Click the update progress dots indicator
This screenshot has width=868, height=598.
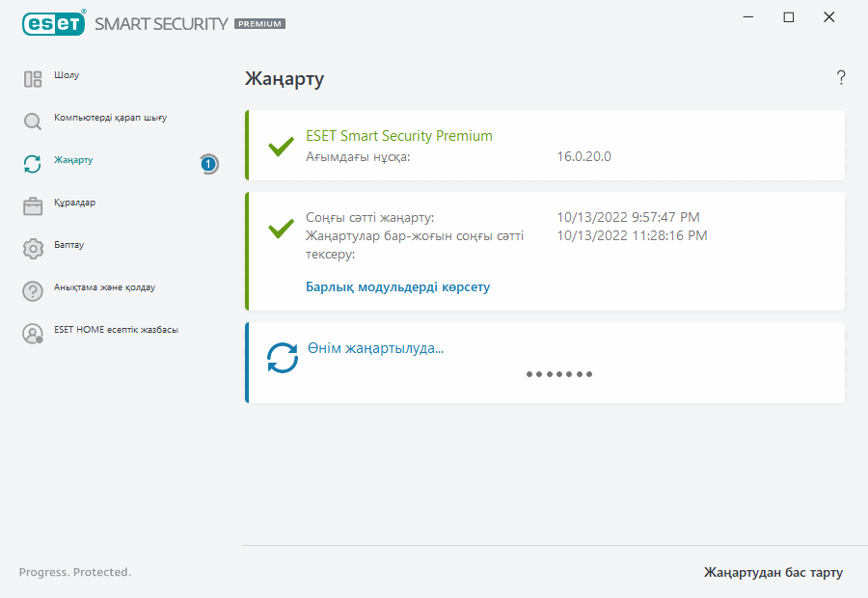(x=559, y=374)
